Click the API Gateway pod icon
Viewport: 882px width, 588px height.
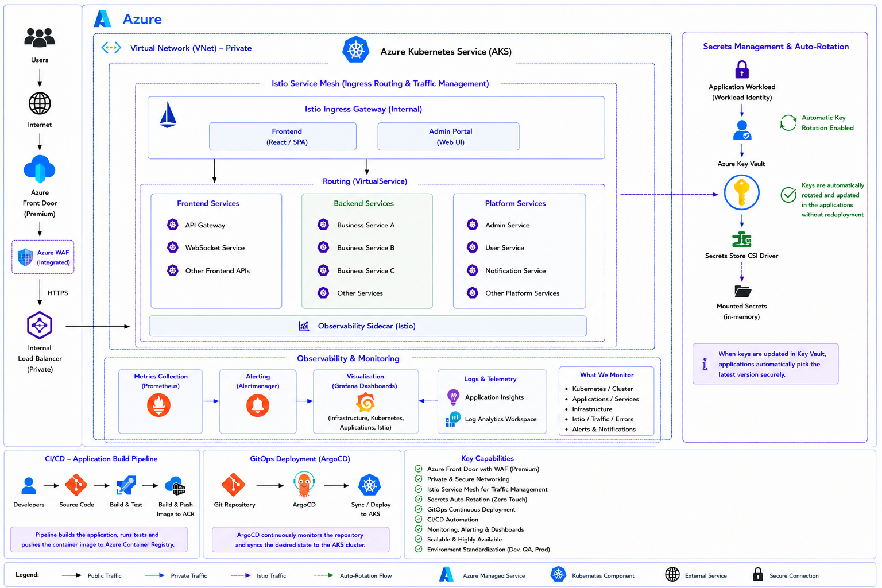(x=172, y=225)
